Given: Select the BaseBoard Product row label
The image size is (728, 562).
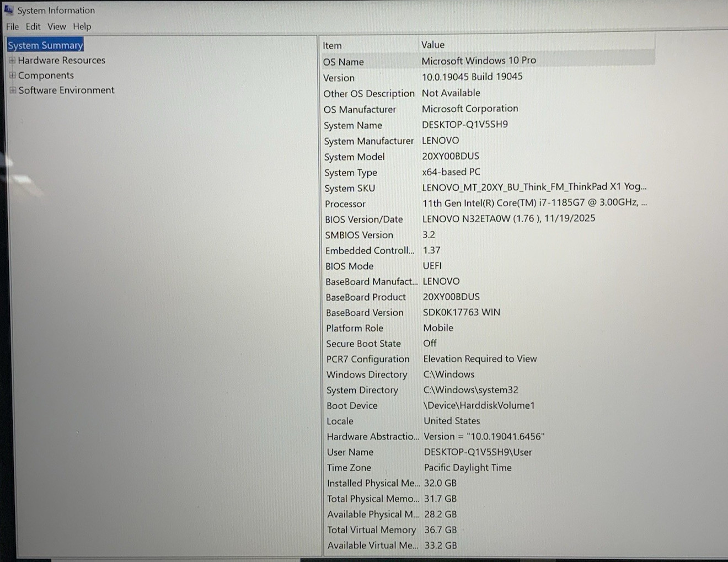Looking at the screenshot, I should (x=366, y=297).
